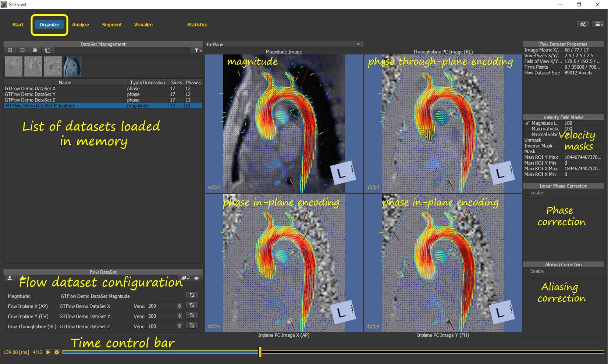Click unlink icon on Flow Throughplane row
Screen dimensions: 608x364
click(x=192, y=326)
